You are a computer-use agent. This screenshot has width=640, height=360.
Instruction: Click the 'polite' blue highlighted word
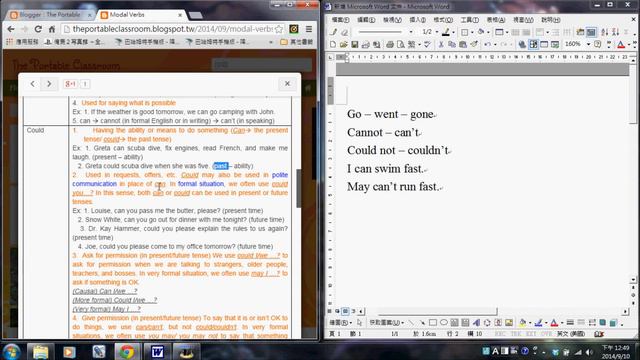[280, 175]
